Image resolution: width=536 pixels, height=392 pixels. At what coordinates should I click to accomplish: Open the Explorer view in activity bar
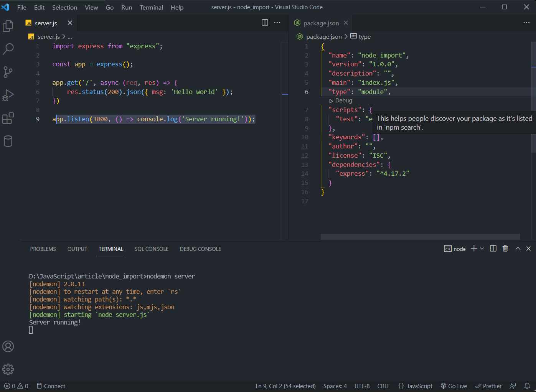tap(8, 26)
